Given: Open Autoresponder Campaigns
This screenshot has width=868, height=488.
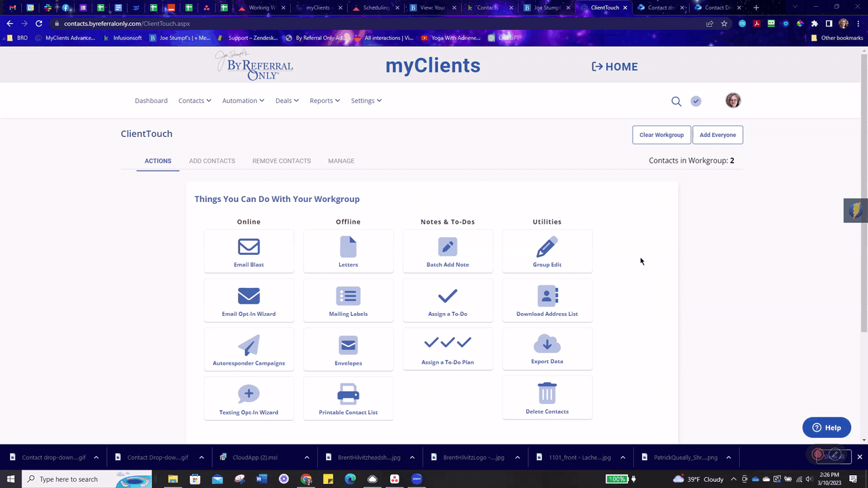Looking at the screenshot, I should (249, 350).
